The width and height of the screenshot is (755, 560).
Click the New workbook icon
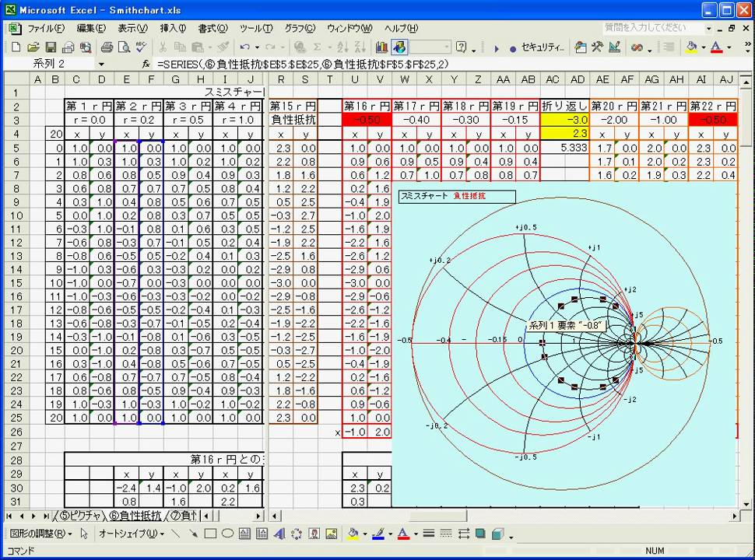coord(16,47)
